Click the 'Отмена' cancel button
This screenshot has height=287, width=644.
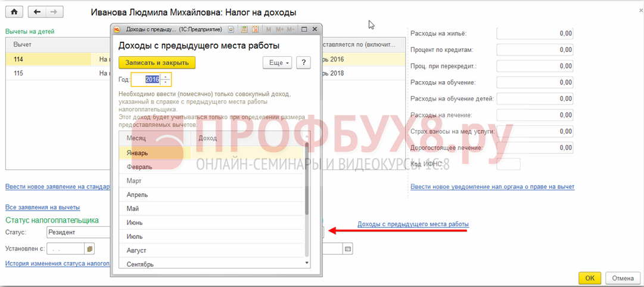[x=623, y=278]
